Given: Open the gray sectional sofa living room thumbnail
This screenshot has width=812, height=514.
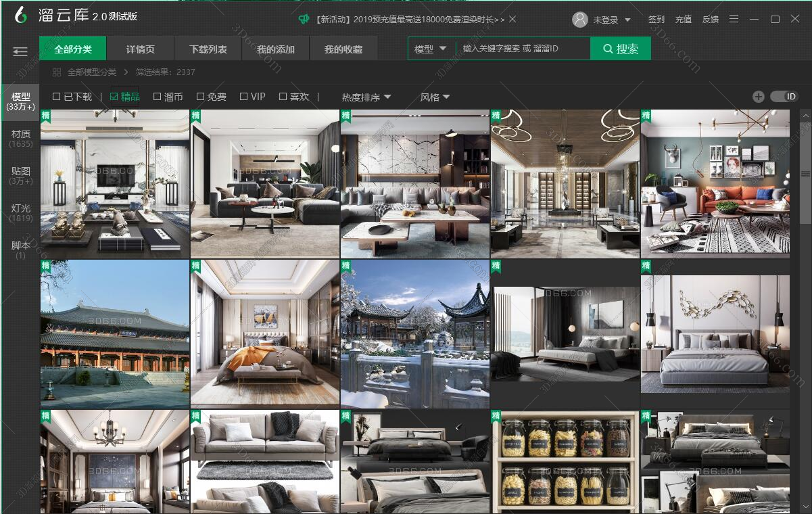Looking at the screenshot, I should pos(265,184).
